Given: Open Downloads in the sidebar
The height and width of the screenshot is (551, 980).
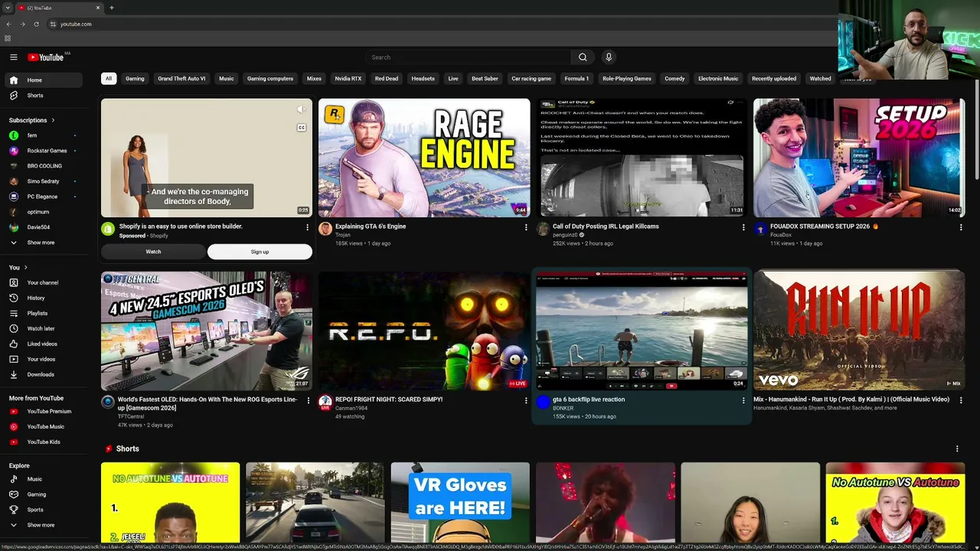Looking at the screenshot, I should point(43,374).
